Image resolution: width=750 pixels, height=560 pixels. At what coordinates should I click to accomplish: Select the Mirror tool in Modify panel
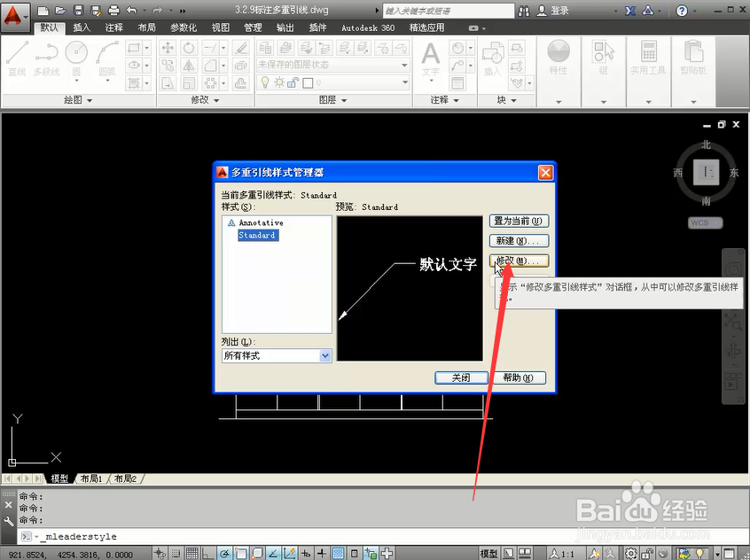(x=189, y=65)
